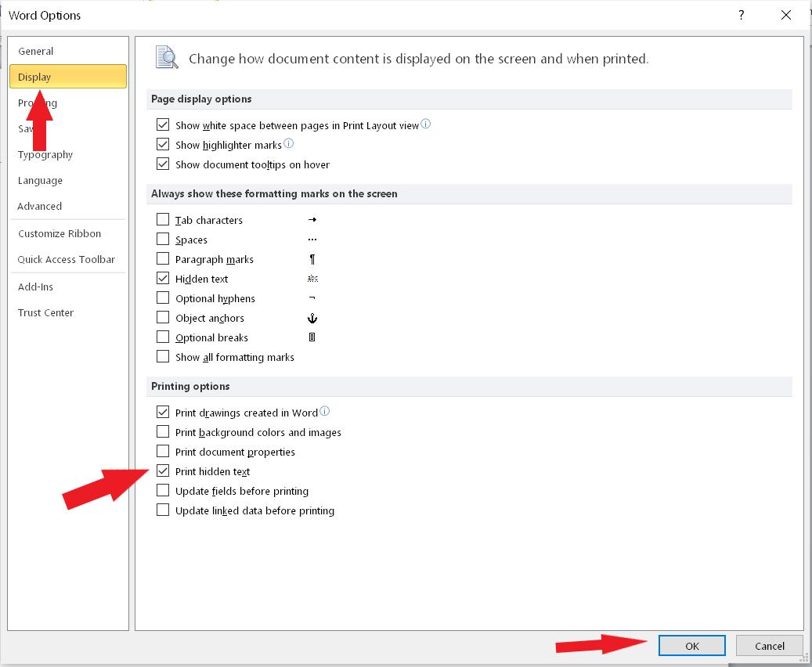Click the dots symbol beside Spaces
The image size is (812, 667).
pos(312,240)
